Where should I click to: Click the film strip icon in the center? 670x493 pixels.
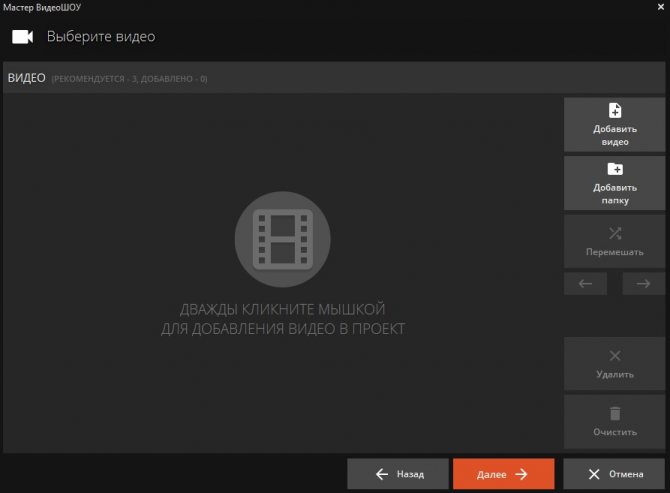click(285, 239)
